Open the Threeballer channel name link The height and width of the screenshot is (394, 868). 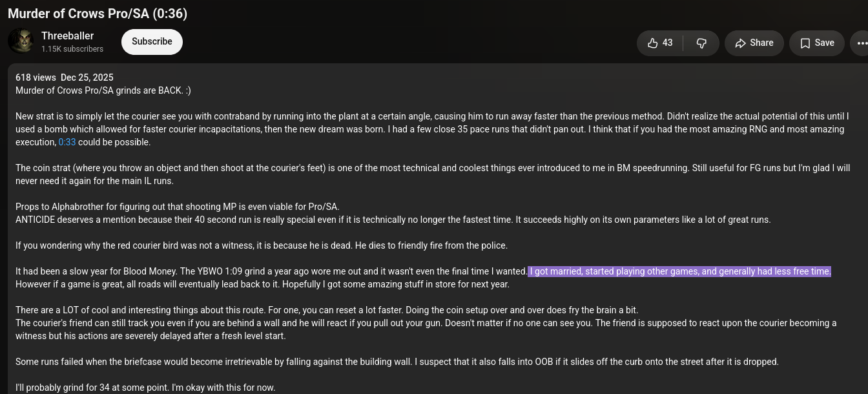pos(67,36)
